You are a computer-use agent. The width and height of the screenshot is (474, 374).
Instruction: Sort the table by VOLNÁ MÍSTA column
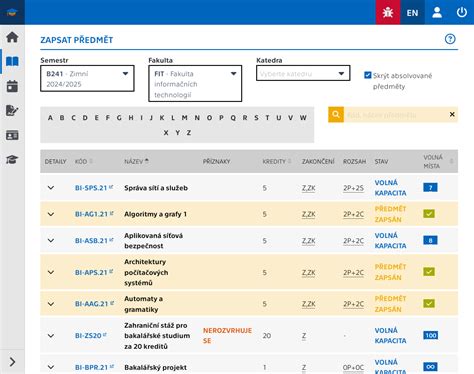tap(438, 161)
